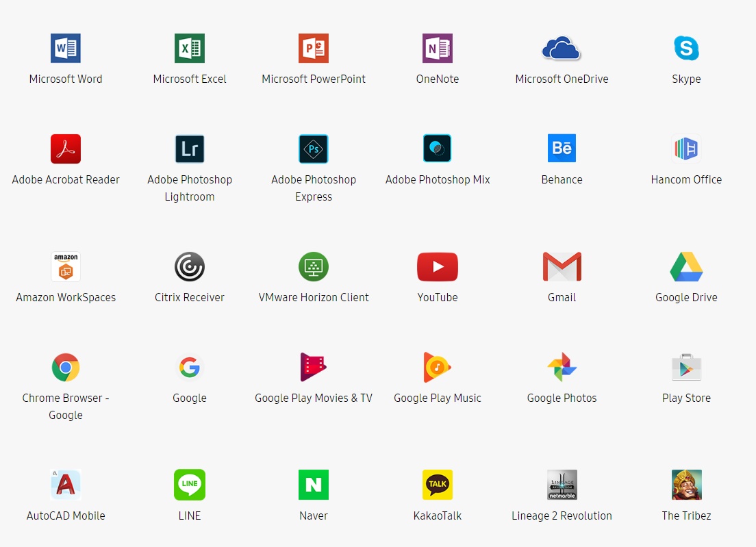Click the "Hancom Office" label
The height and width of the screenshot is (547, 756).
686,180
